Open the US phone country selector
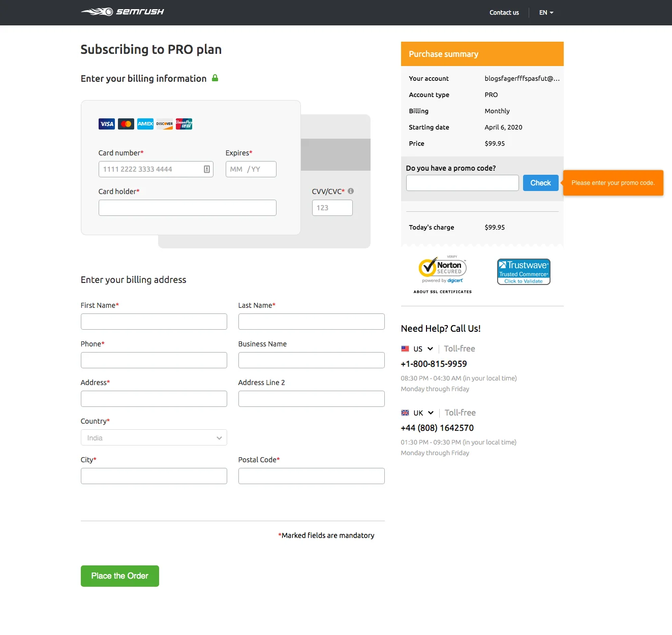The image size is (672, 635). click(x=417, y=349)
